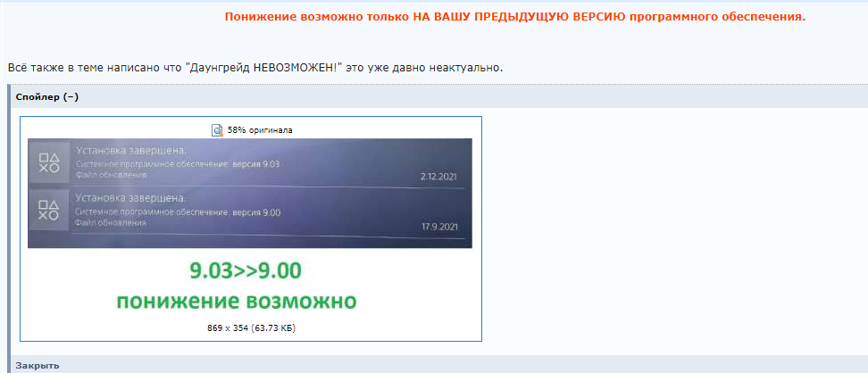This screenshot has height=373, width=868.
Task: Click the date 2.12.2021 in the notification
Action: click(439, 177)
